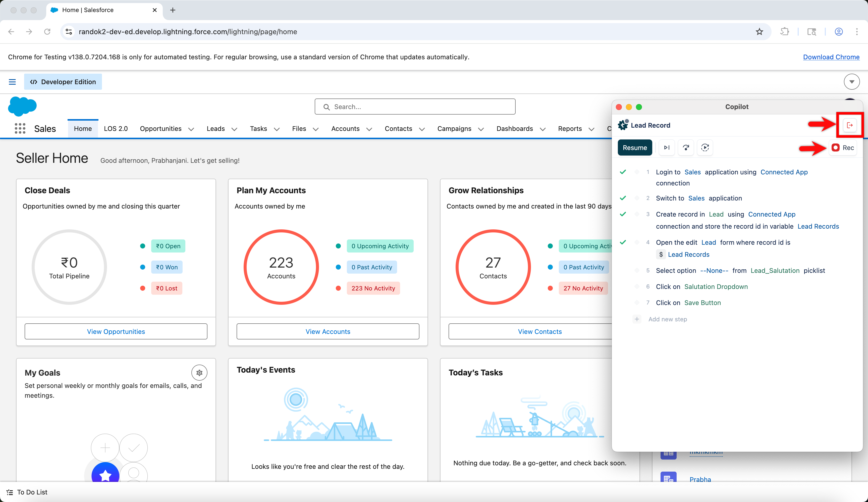
Task: Click the step-next icon beside Resume
Action: 667,147
